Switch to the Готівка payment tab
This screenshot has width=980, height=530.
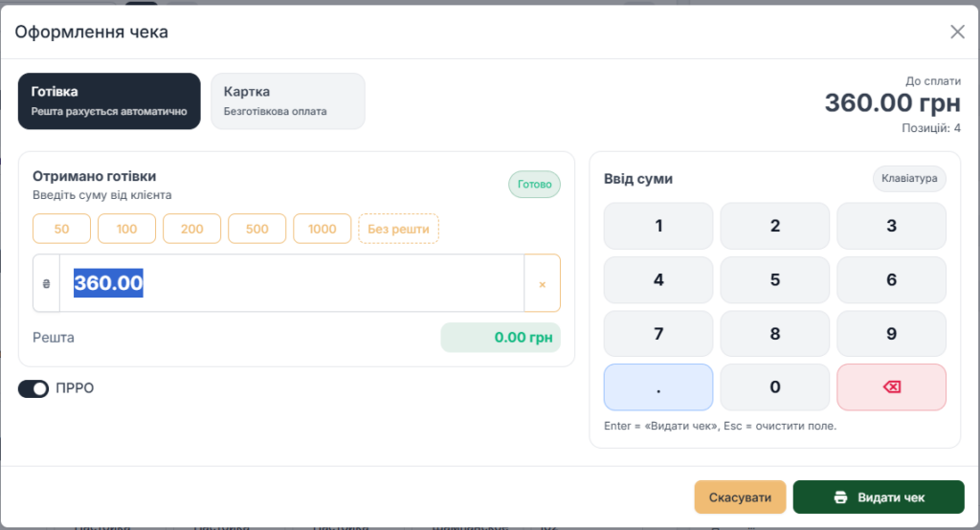[x=109, y=100]
